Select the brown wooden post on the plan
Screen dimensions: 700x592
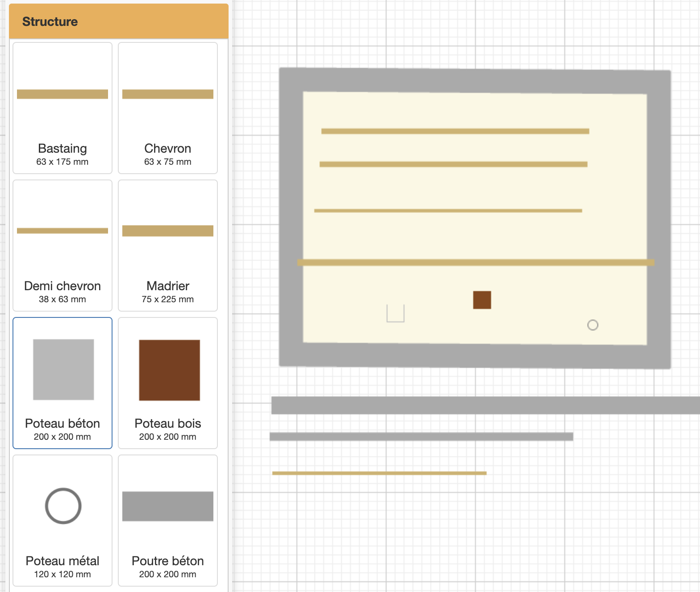pos(482,300)
